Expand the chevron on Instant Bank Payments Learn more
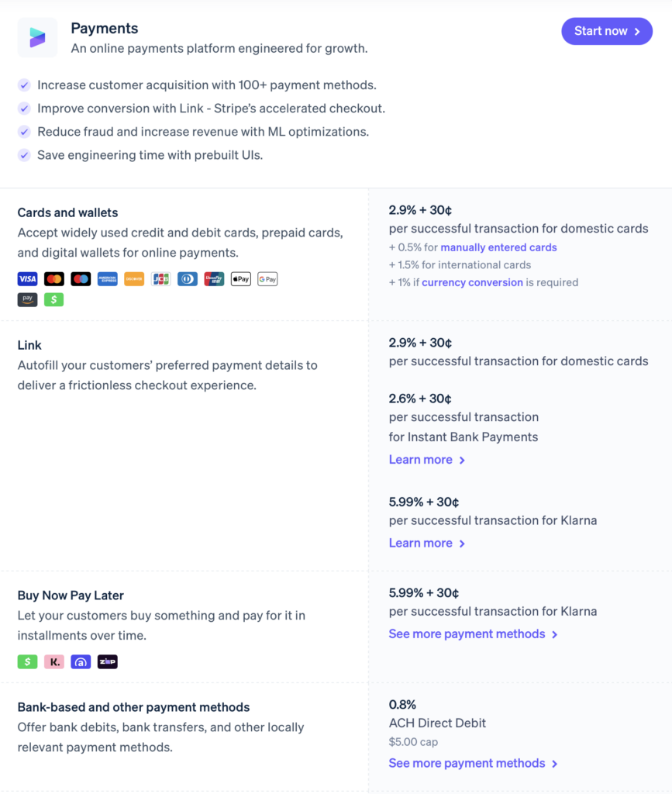 [x=462, y=460]
